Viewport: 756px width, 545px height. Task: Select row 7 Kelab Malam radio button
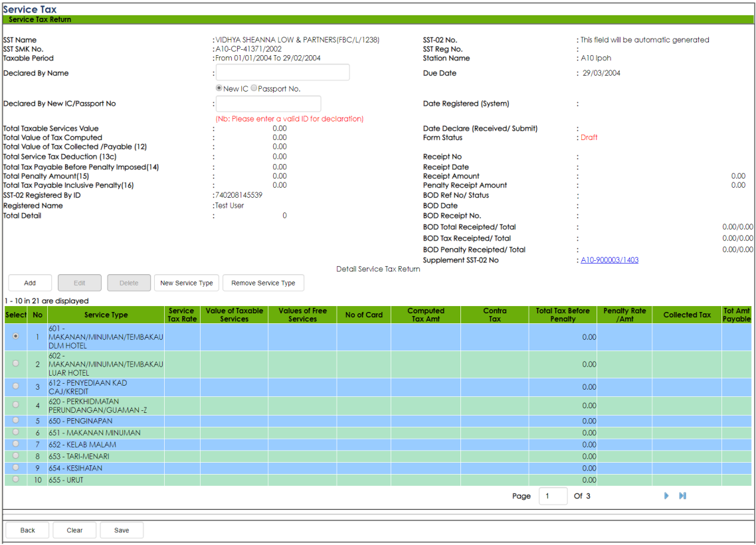click(x=16, y=444)
